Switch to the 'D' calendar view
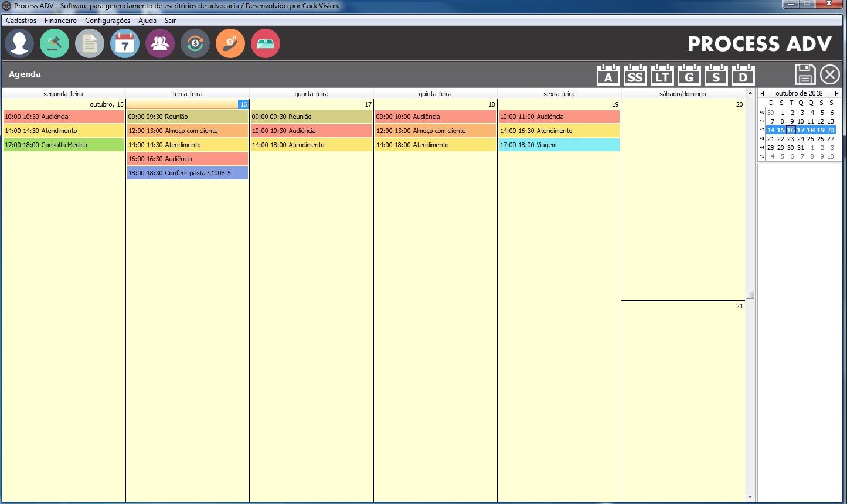The height and width of the screenshot is (504, 847). (743, 76)
